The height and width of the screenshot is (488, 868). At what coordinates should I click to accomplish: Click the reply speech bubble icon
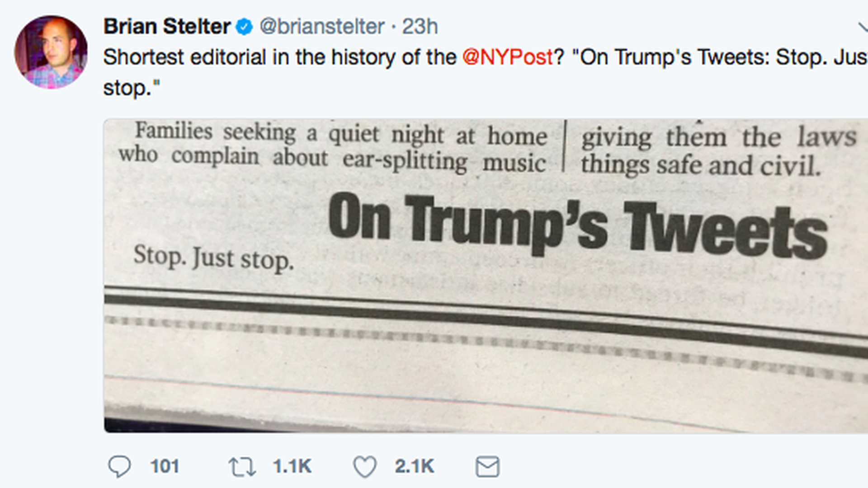(x=119, y=466)
